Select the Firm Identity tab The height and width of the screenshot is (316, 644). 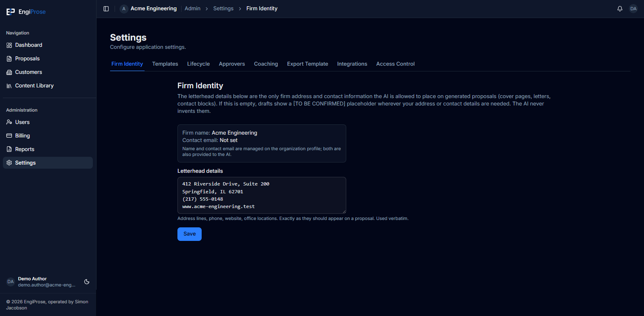coord(127,64)
